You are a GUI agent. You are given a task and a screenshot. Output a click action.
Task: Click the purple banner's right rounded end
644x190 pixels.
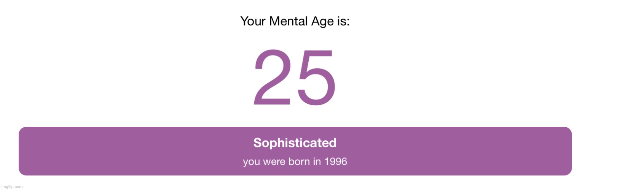pyautogui.click(x=568, y=151)
